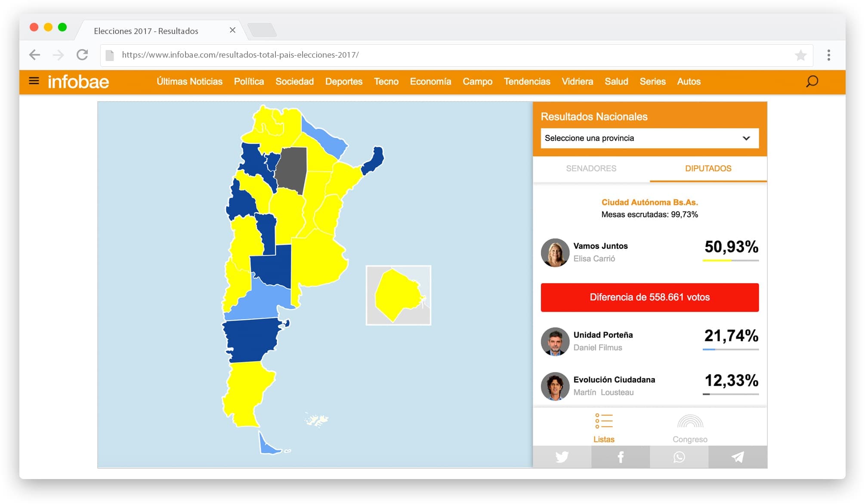Open the Campo section
Image resolution: width=865 pixels, height=504 pixels.
click(477, 81)
